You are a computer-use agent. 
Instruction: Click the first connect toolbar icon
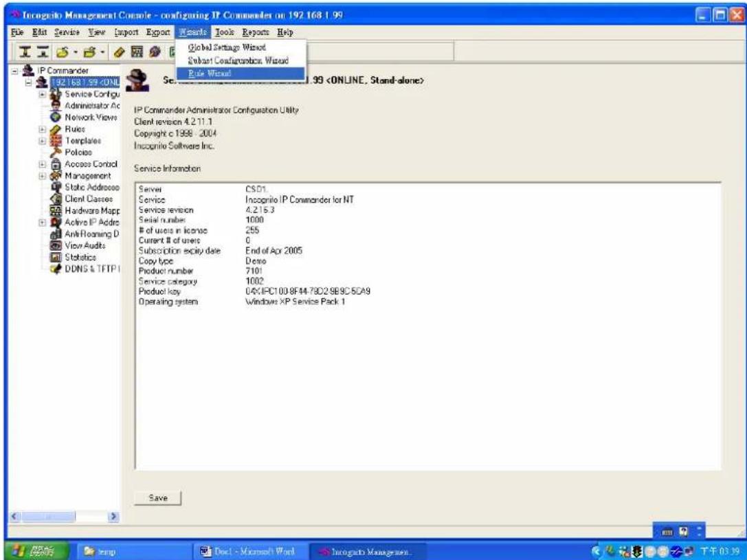[25, 52]
